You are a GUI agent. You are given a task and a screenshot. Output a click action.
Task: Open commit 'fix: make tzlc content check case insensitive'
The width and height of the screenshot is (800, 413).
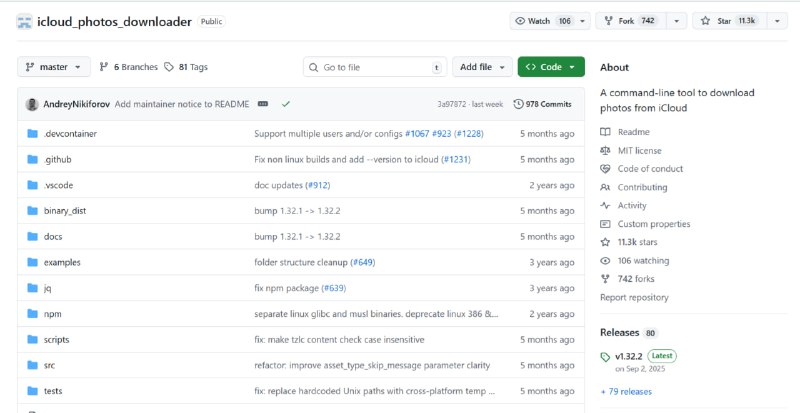[339, 339]
